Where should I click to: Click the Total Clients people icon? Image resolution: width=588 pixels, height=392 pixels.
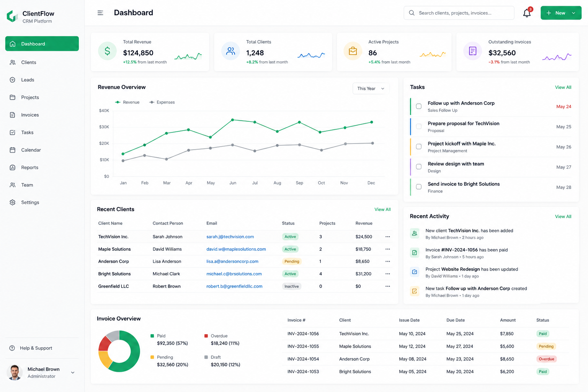click(230, 51)
